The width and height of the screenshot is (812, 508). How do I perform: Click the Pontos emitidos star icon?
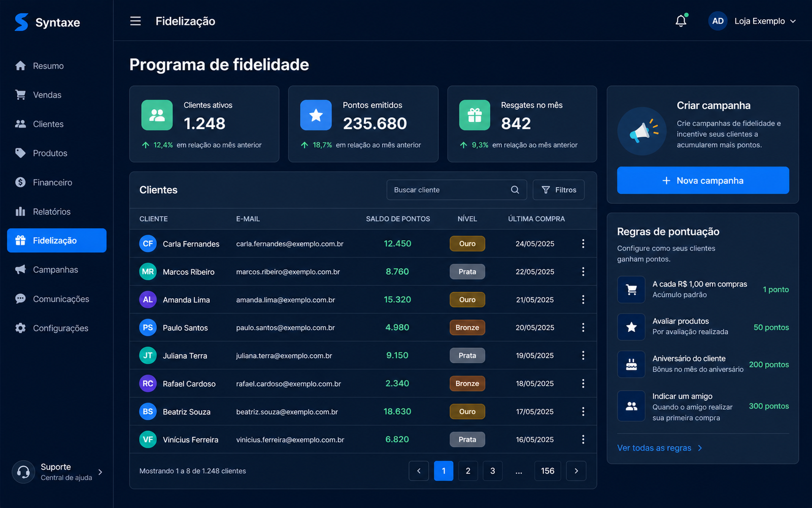(x=316, y=115)
